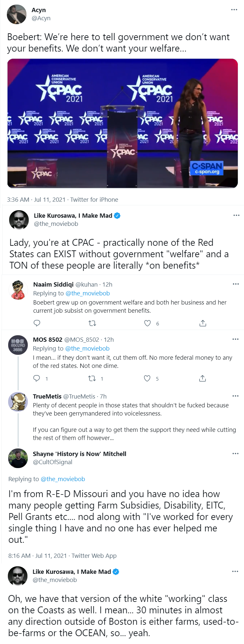This screenshot has height=644, width=244.
Task: Retweet Naaim Siddiqi's reply
Action: 92,323
